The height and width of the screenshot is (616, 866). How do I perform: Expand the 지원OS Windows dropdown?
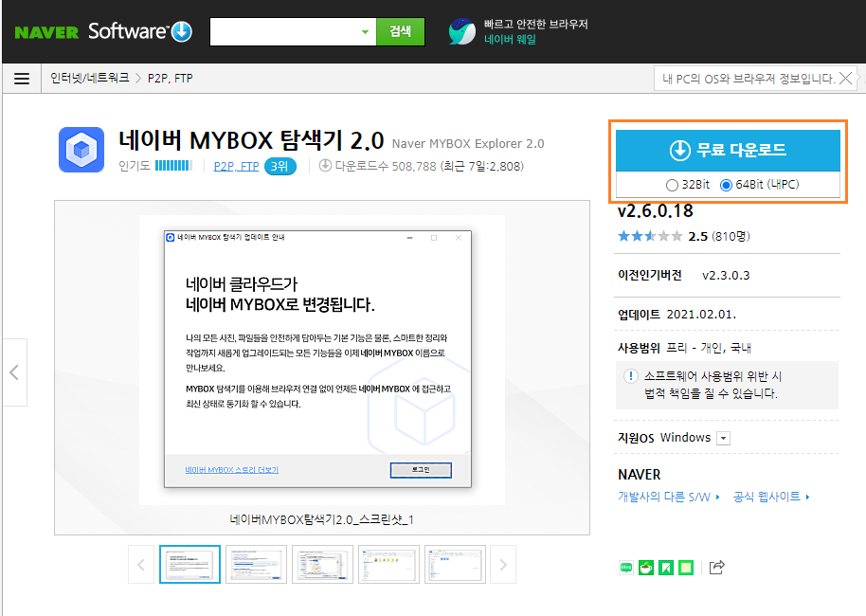tap(723, 438)
